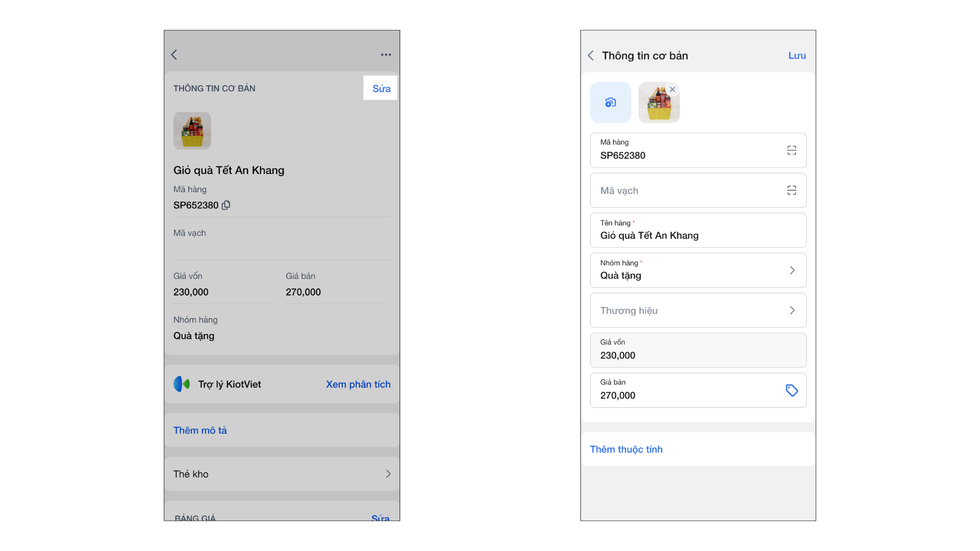This screenshot has width=980, height=551.
Task: Open the Thương hiệu picker
Action: pyautogui.click(x=792, y=310)
